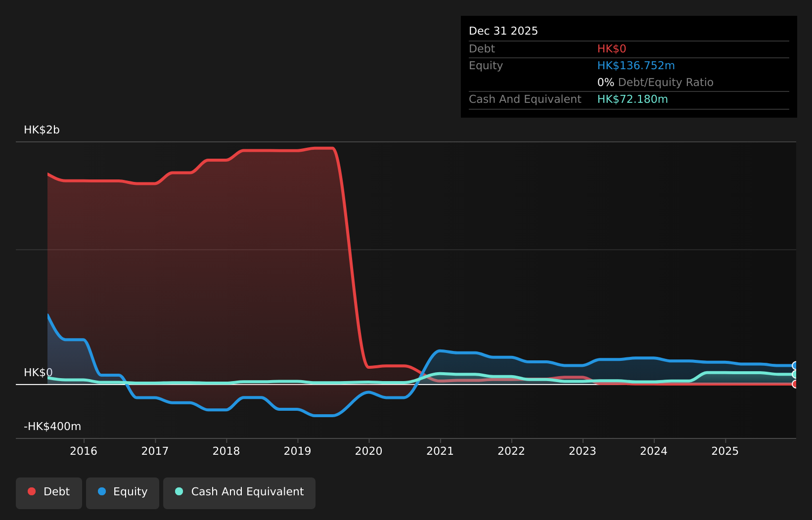Viewport: 812px width, 520px height.
Task: Click the HK$136.752m equity value
Action: (636, 66)
